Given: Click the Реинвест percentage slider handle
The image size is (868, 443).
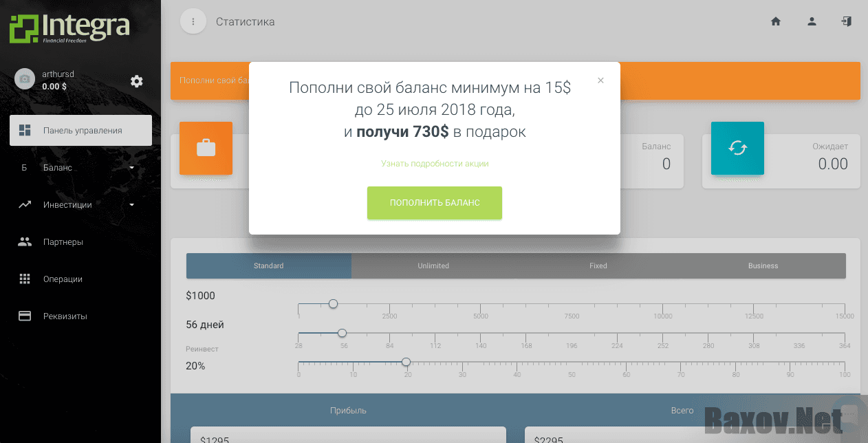Looking at the screenshot, I should (x=406, y=362).
